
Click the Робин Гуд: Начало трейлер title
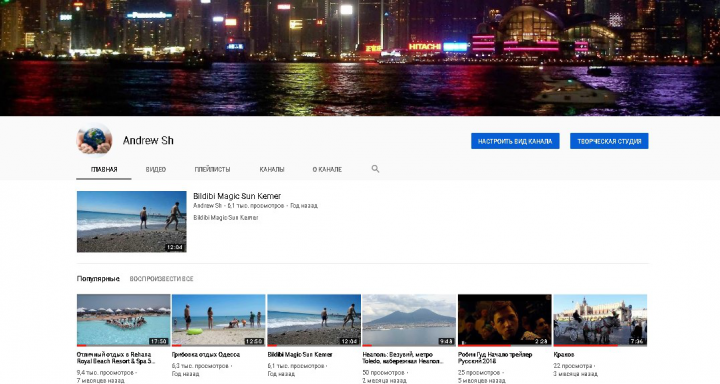(x=495, y=358)
